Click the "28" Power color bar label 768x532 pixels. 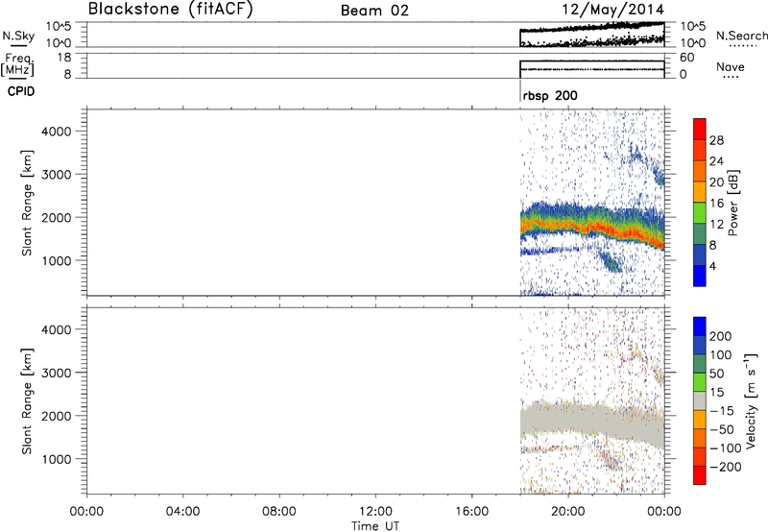click(x=716, y=140)
